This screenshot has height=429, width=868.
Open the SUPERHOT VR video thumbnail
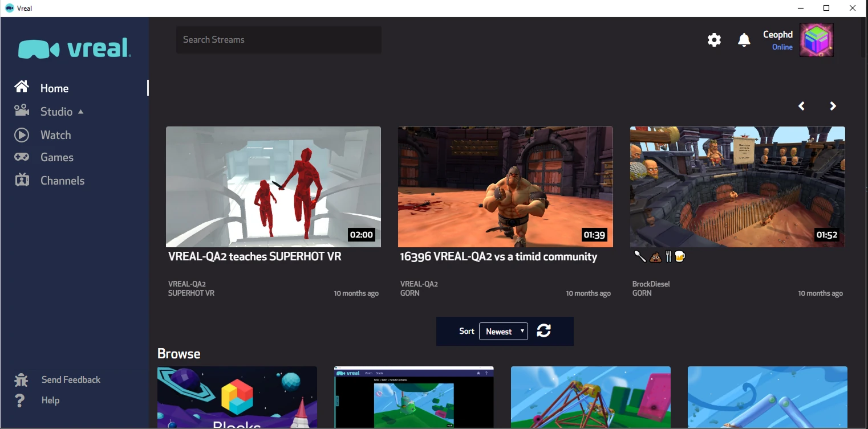point(273,187)
